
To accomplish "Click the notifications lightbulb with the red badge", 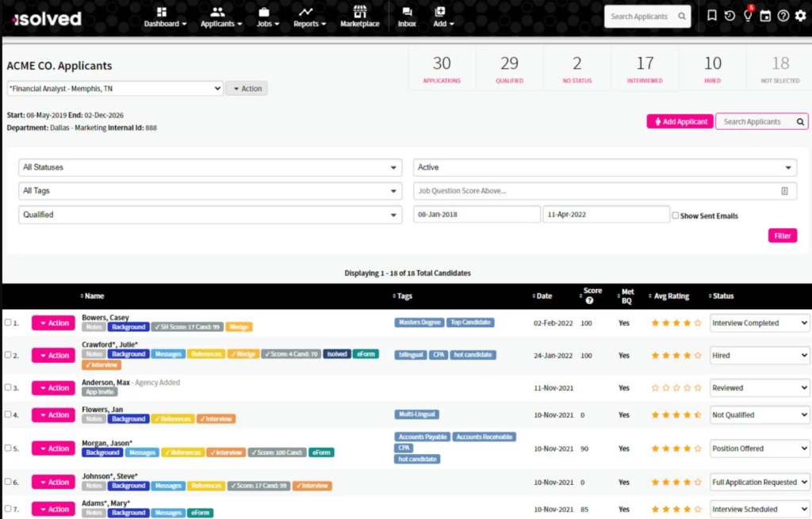I will (x=746, y=14).
